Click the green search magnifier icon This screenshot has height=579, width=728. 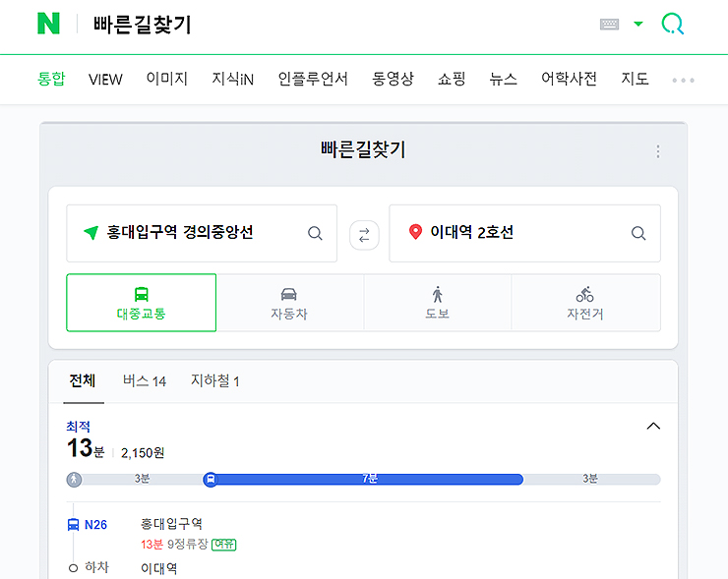673,24
